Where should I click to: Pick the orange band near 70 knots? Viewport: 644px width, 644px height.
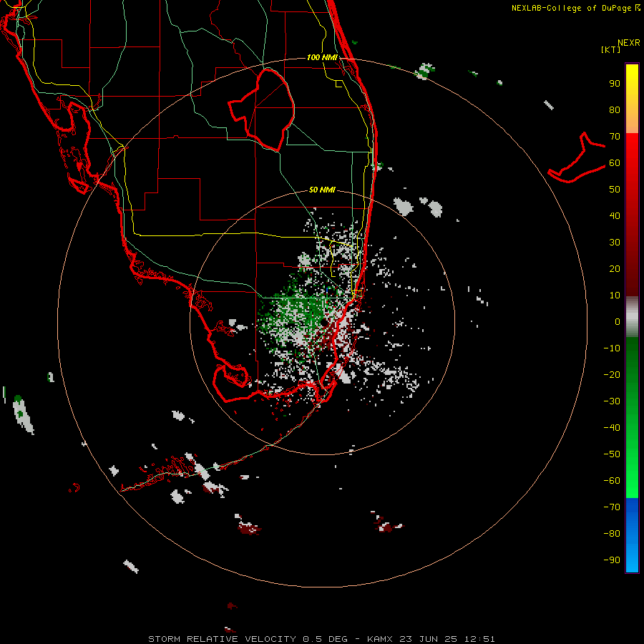(632, 123)
